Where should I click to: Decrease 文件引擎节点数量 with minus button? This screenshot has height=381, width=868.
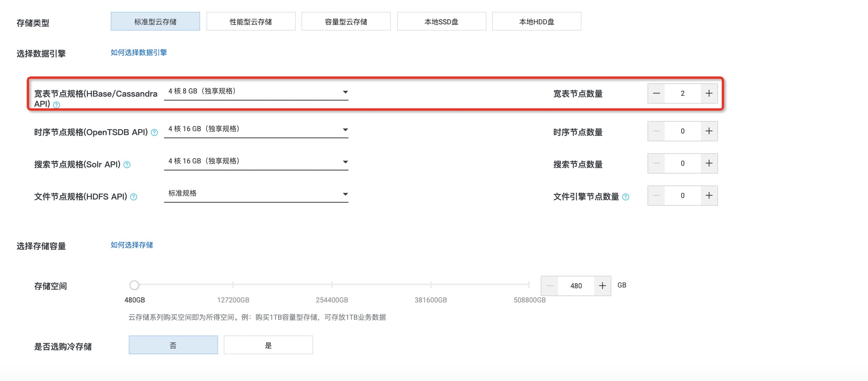coord(656,196)
